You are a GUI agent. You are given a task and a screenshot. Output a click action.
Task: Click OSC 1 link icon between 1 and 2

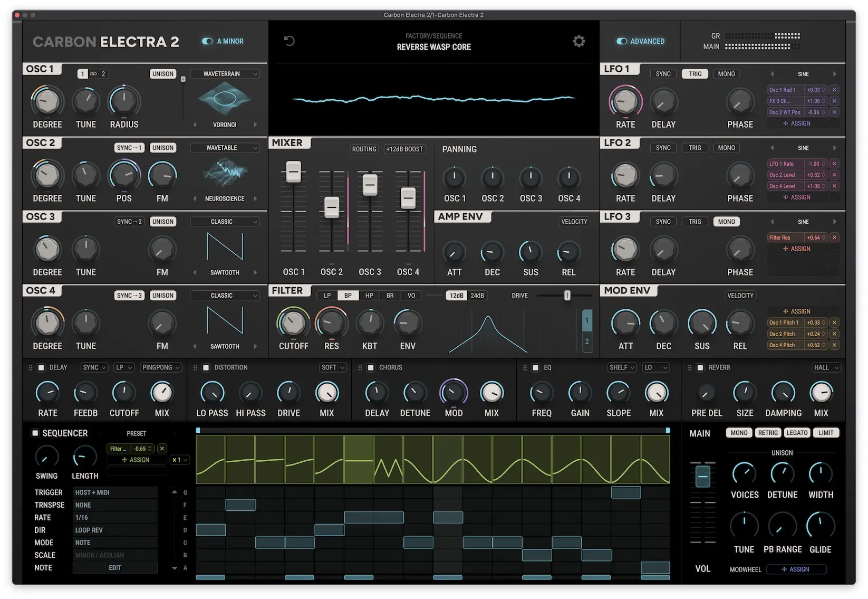[93, 74]
